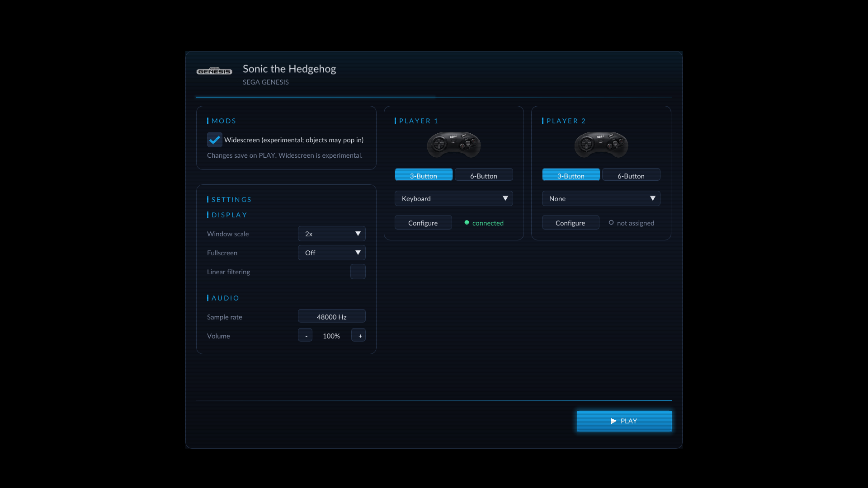Image resolution: width=868 pixels, height=488 pixels.
Task: Click the Player 2 controller image
Action: pyautogui.click(x=601, y=144)
